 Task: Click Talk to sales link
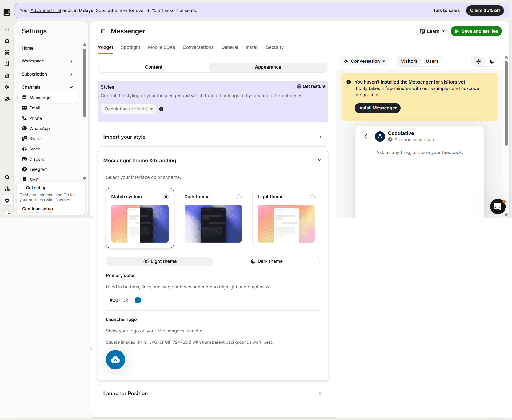tap(446, 10)
